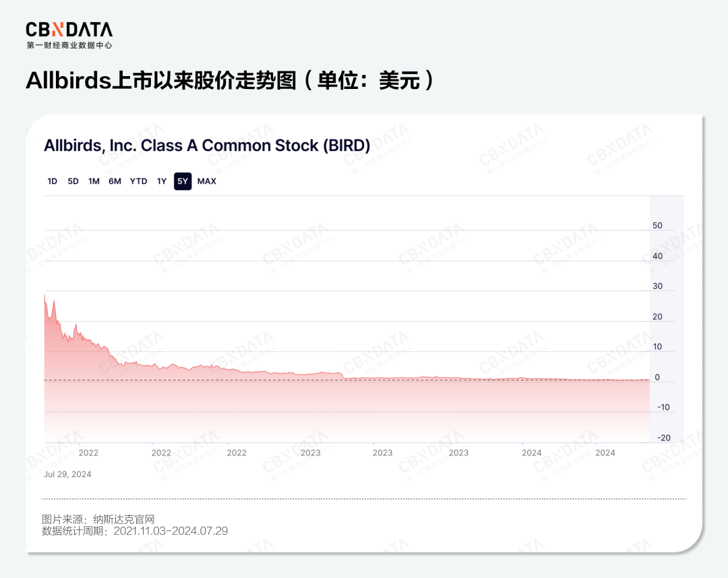Click the Allbirds上市以来股价走势图 title
Screen dimensions: 728x578
pos(229,81)
